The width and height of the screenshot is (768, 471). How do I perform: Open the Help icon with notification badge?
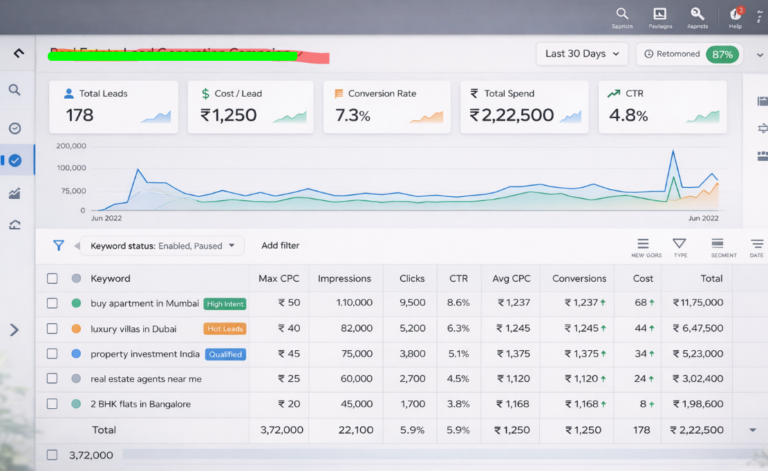(x=736, y=16)
